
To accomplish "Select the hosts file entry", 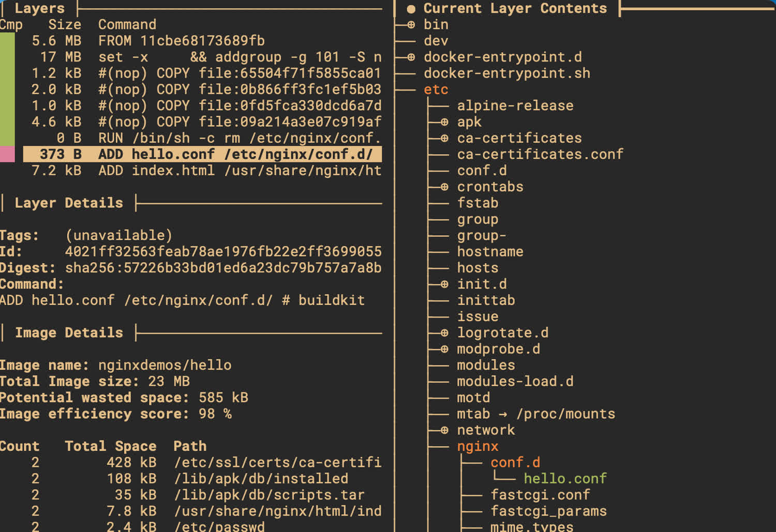I will [477, 268].
